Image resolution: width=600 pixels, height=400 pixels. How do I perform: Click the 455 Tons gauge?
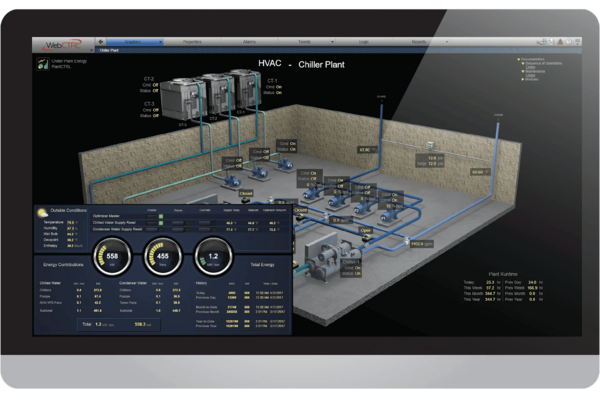coord(163,256)
